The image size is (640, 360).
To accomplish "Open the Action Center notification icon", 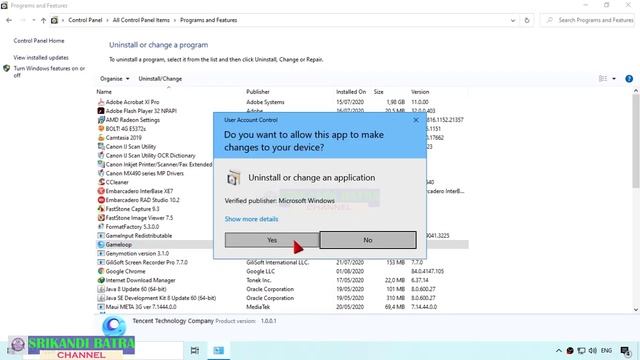I will 625,351.
